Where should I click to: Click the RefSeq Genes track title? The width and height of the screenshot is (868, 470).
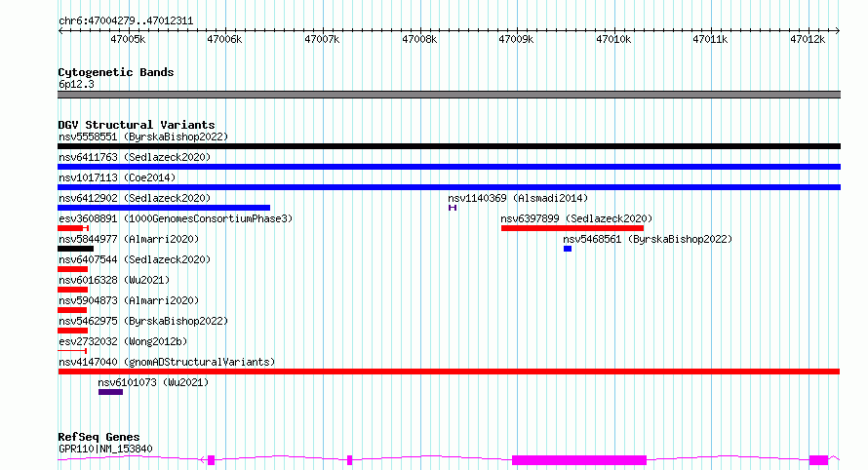[99, 437]
